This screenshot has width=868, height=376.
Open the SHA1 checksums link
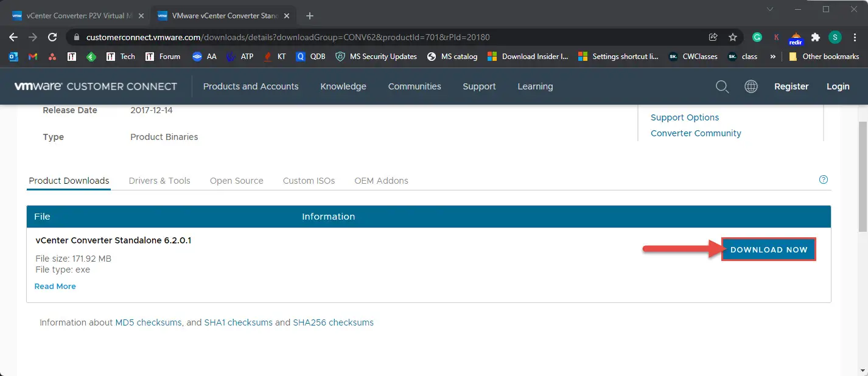click(x=238, y=322)
